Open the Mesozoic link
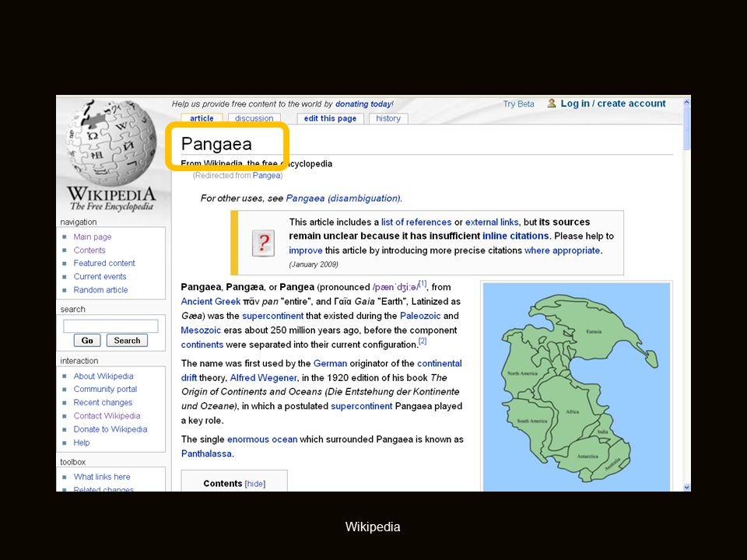Viewport: 747px width, 560px height. pos(201,330)
